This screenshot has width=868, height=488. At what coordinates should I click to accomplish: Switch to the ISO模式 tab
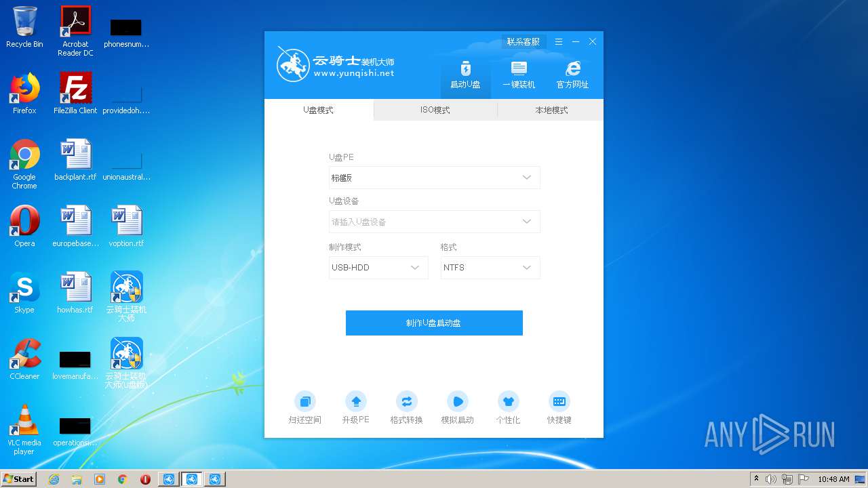point(435,110)
